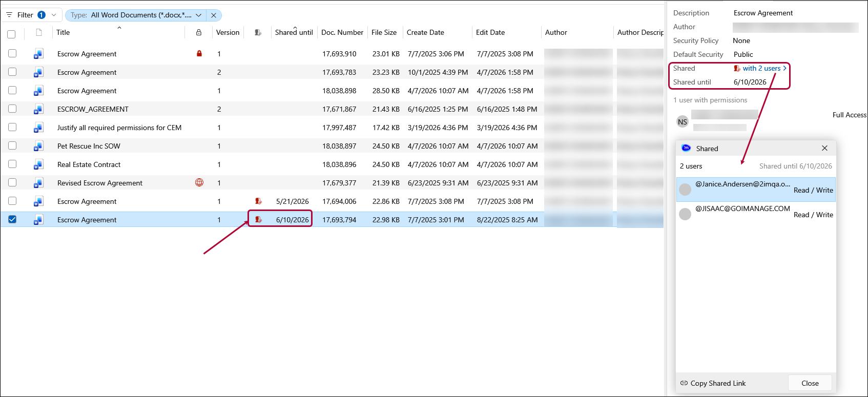868x397 pixels.
Task: Sort by Title column
Action: point(63,32)
